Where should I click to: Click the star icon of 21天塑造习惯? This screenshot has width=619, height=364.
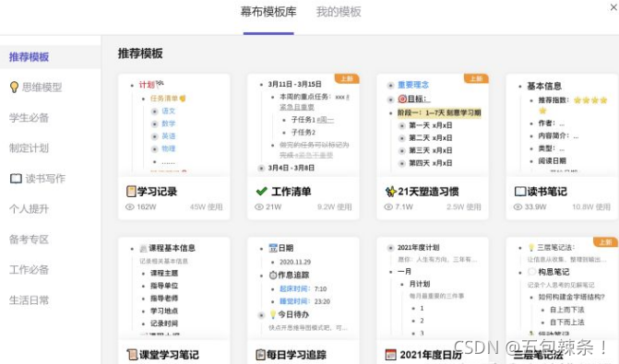390,192
